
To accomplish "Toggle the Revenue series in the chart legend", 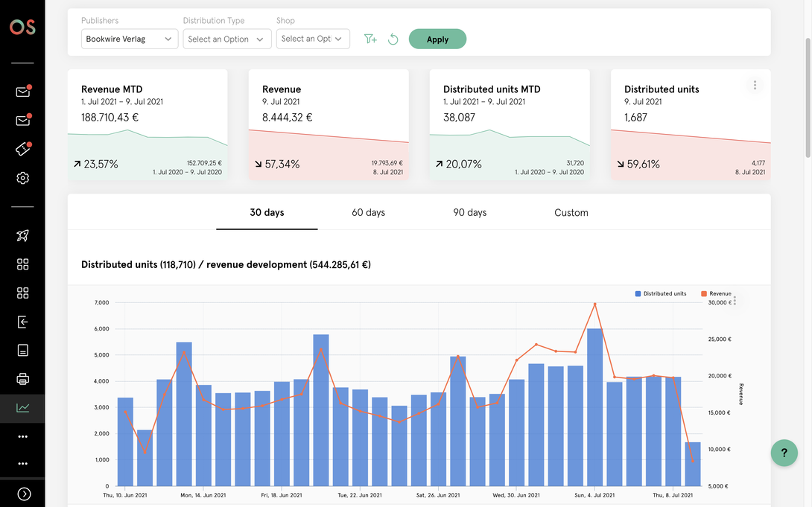I will coord(716,293).
